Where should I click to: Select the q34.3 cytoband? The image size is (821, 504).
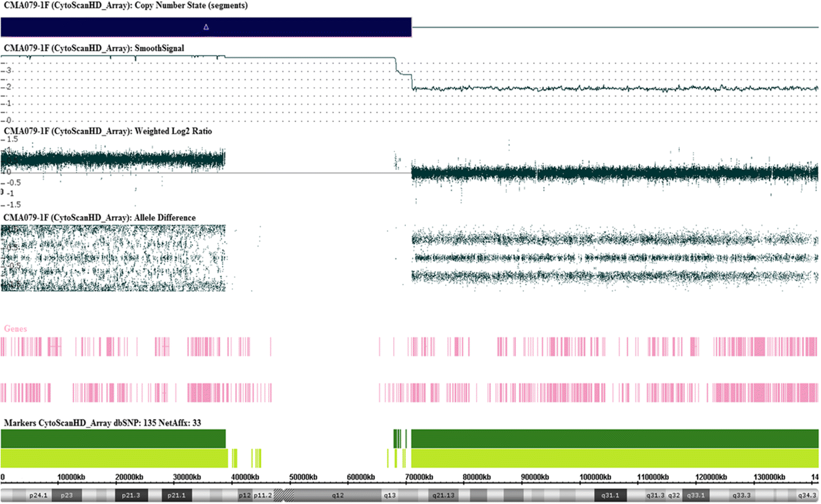click(807, 495)
